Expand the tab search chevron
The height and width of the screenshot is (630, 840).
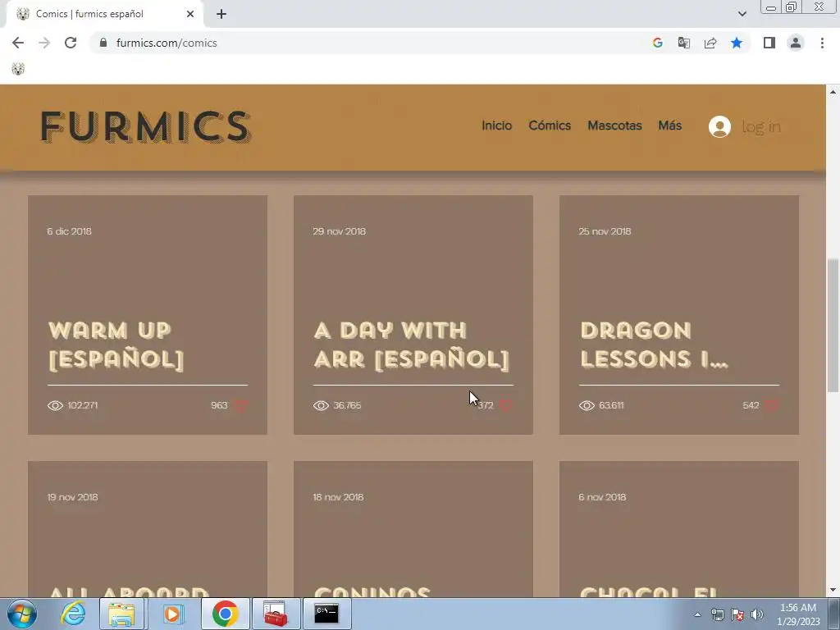pyautogui.click(x=742, y=14)
